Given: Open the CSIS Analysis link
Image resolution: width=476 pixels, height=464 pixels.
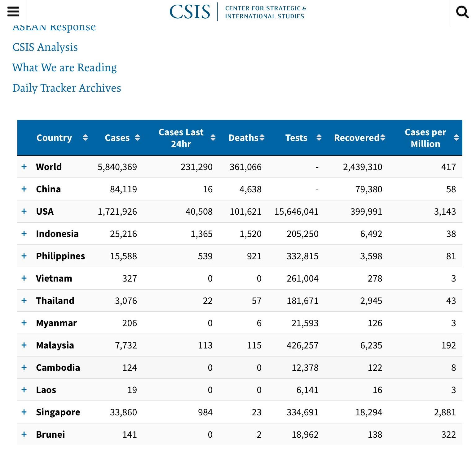Looking at the screenshot, I should [45, 47].
